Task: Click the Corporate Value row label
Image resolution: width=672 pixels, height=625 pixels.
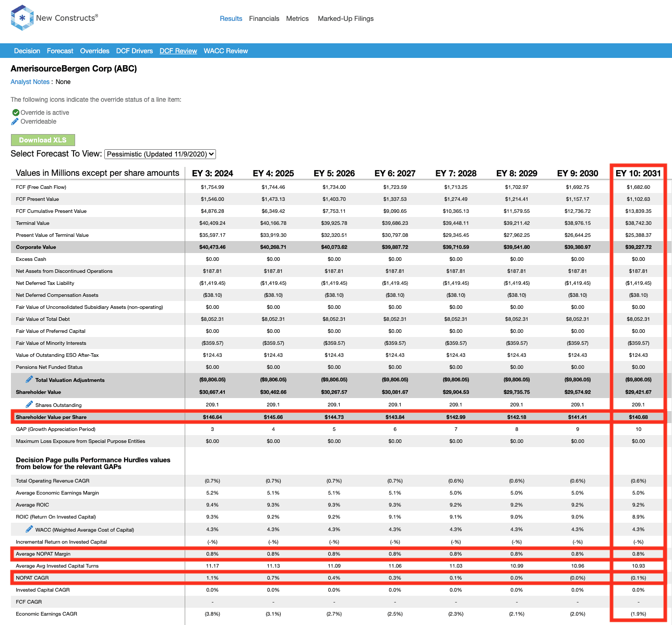Action: [35, 247]
